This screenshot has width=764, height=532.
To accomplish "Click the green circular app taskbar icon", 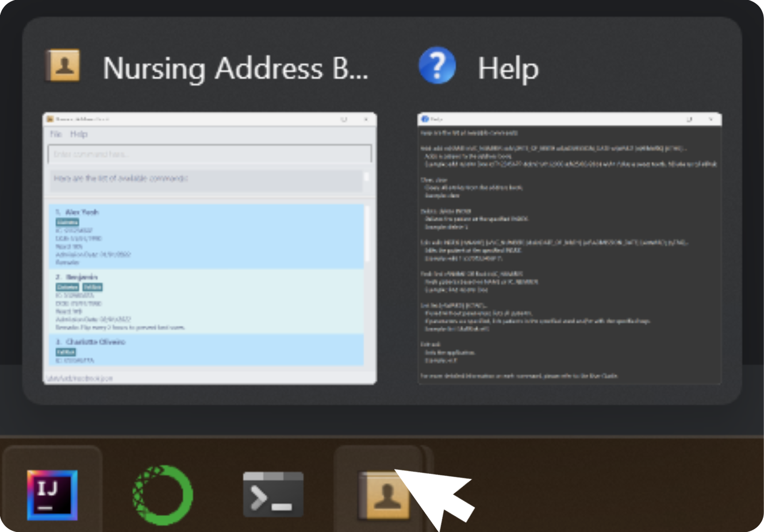I will 163,495.
